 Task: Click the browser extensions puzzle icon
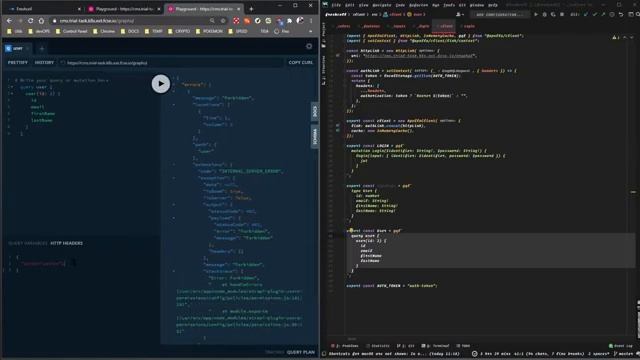[x=289, y=21]
